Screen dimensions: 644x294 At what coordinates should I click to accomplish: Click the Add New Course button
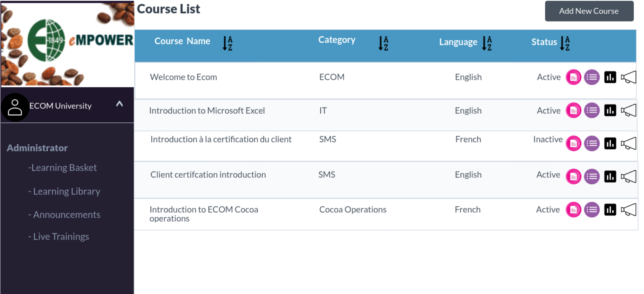[589, 11]
